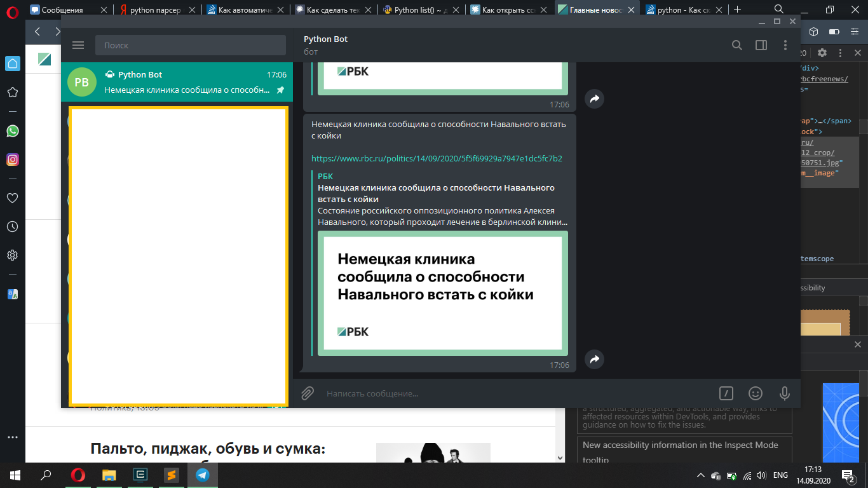The width and height of the screenshot is (868, 488).
Task: Click the Opera toolbar cube icon
Action: (x=813, y=32)
